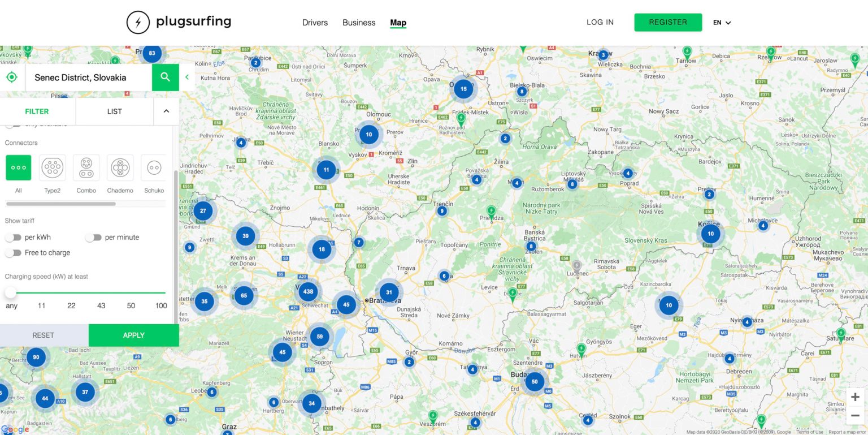Viewport: 868px width, 435px height.
Task: Select the Type2 connector icon
Action: [53, 167]
